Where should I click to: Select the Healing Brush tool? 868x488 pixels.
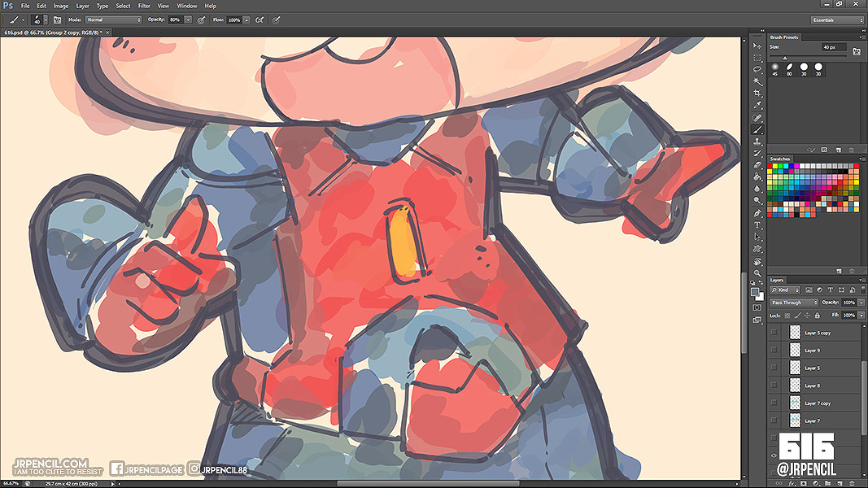(x=757, y=118)
